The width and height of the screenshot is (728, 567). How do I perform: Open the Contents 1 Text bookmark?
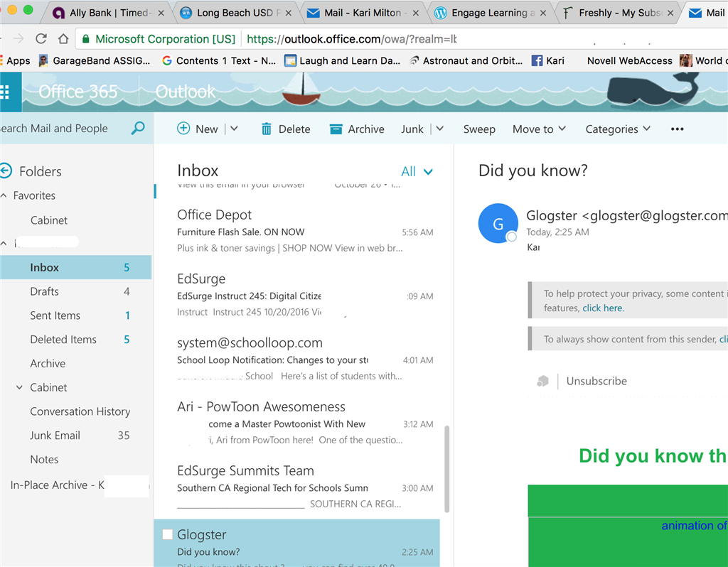point(219,61)
